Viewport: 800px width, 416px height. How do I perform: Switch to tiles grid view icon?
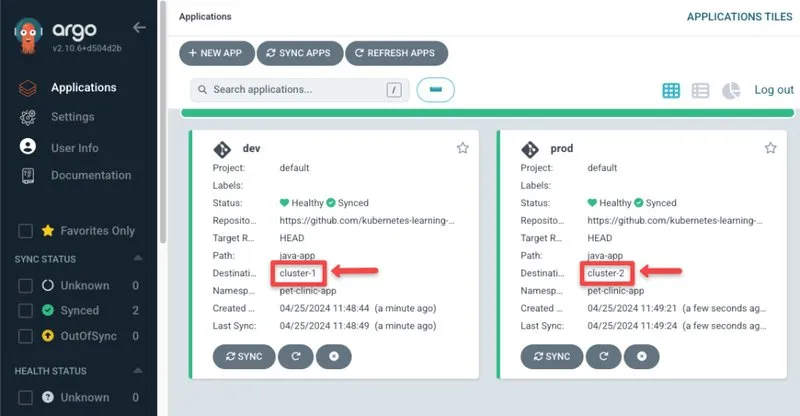click(x=670, y=91)
